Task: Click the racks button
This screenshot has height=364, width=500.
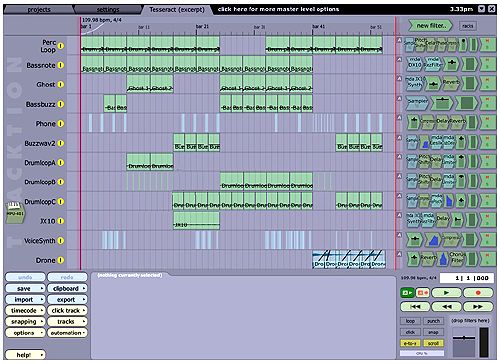Action: [x=468, y=26]
